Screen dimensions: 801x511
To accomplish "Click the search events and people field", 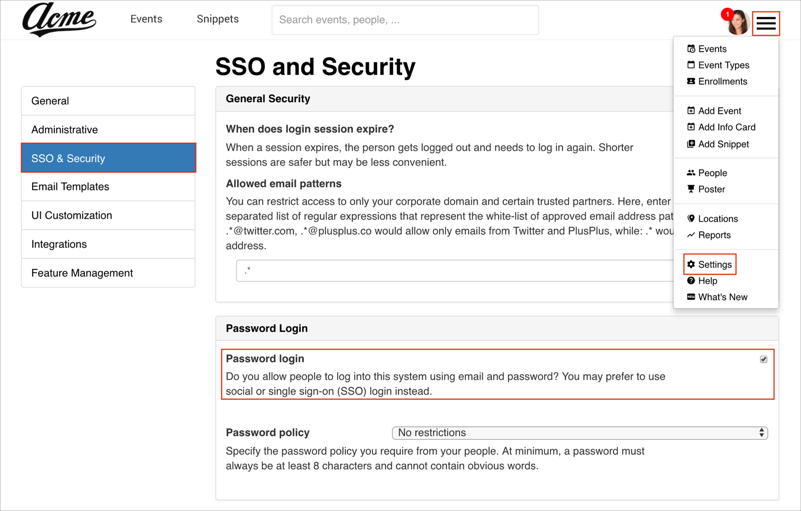I will point(405,20).
